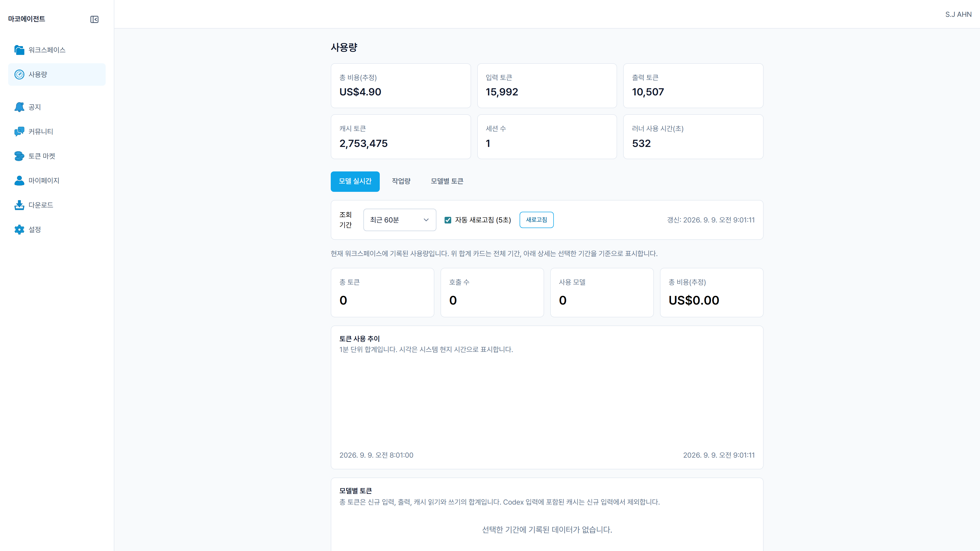Click the 사용량 page heading
980x551 pixels.
pyautogui.click(x=344, y=47)
